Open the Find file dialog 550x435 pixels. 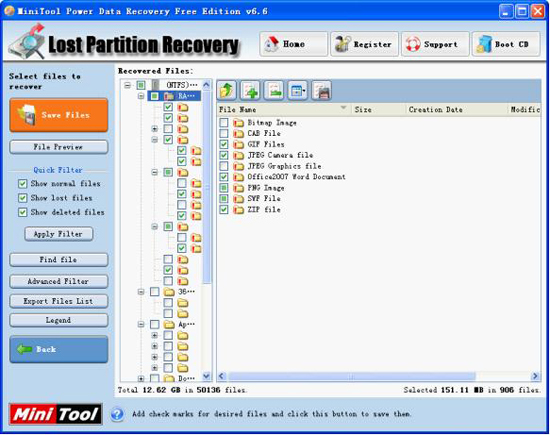59,260
